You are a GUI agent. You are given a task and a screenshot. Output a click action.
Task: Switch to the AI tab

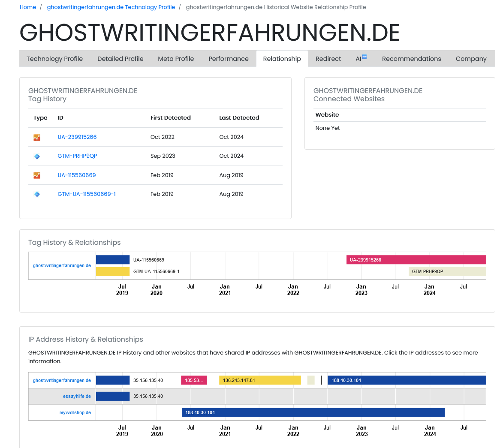click(x=361, y=59)
